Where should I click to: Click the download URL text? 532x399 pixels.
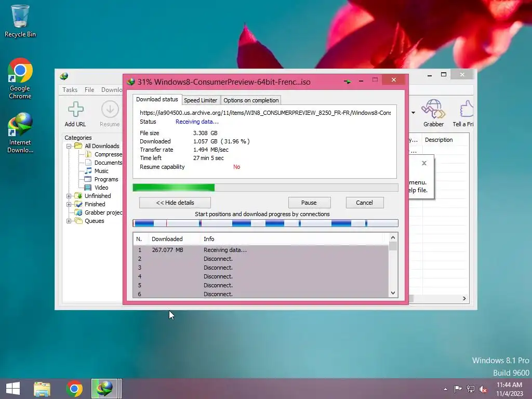(x=265, y=113)
